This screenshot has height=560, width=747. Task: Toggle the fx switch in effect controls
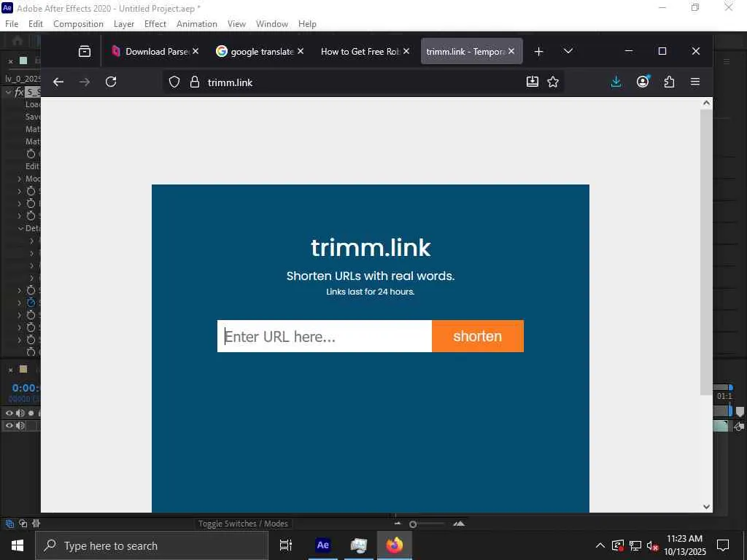tap(18, 92)
